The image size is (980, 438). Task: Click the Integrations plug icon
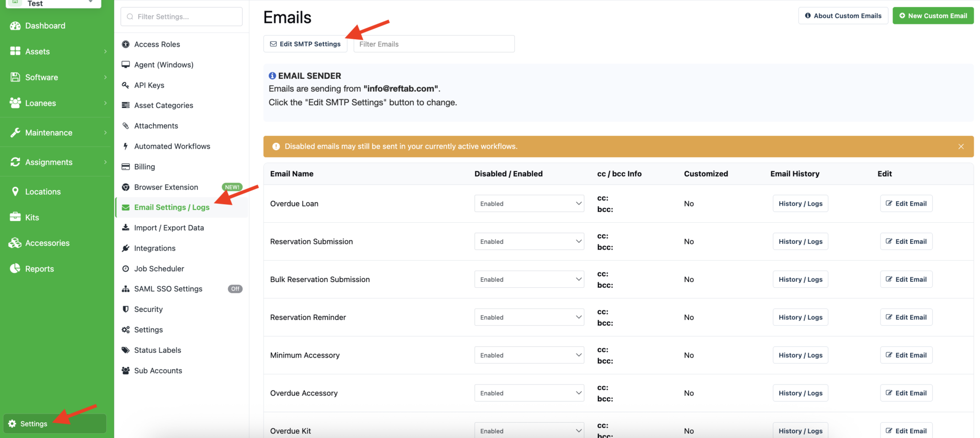126,248
